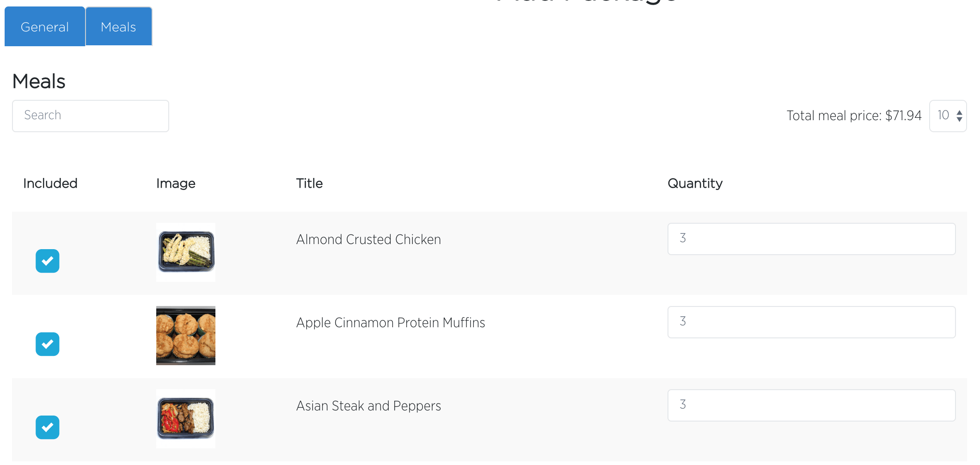Uncheck Apple Cinnamon Protein Muffins checkbox
980x465 pixels.
tap(48, 344)
